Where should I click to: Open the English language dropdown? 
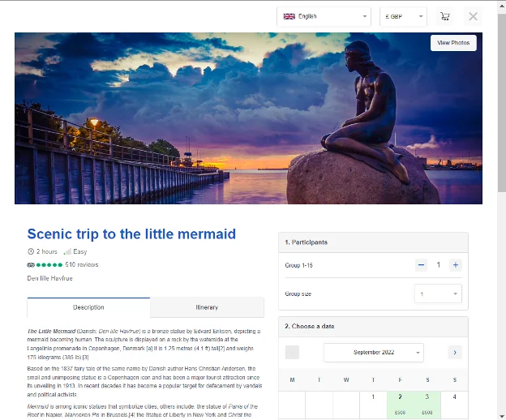324,16
